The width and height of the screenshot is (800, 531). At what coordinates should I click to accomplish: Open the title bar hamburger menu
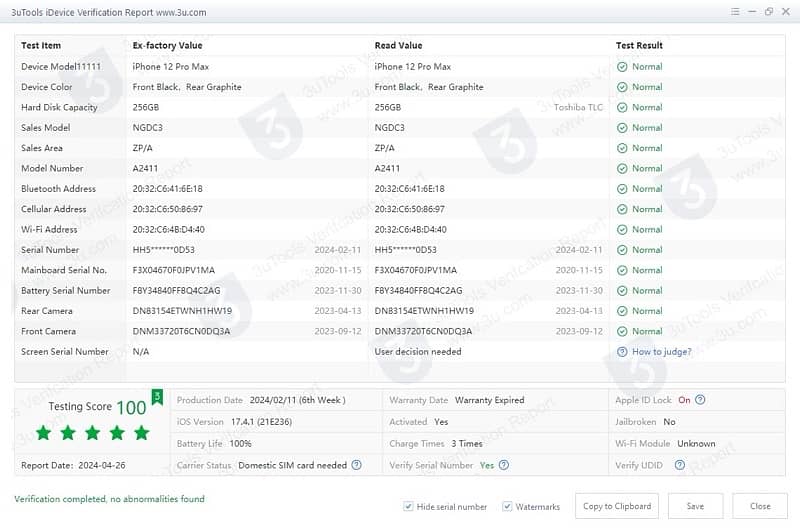coord(735,11)
